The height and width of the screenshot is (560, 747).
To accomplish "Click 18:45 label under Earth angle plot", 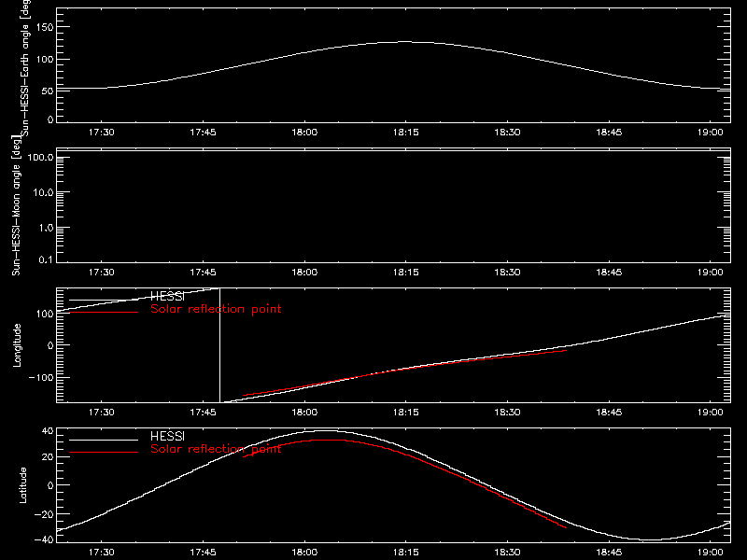I will [x=609, y=132].
